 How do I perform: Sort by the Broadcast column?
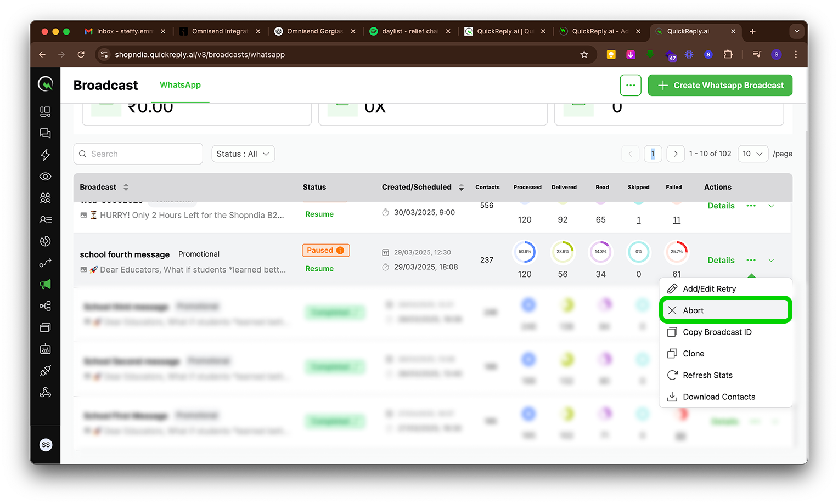point(126,187)
